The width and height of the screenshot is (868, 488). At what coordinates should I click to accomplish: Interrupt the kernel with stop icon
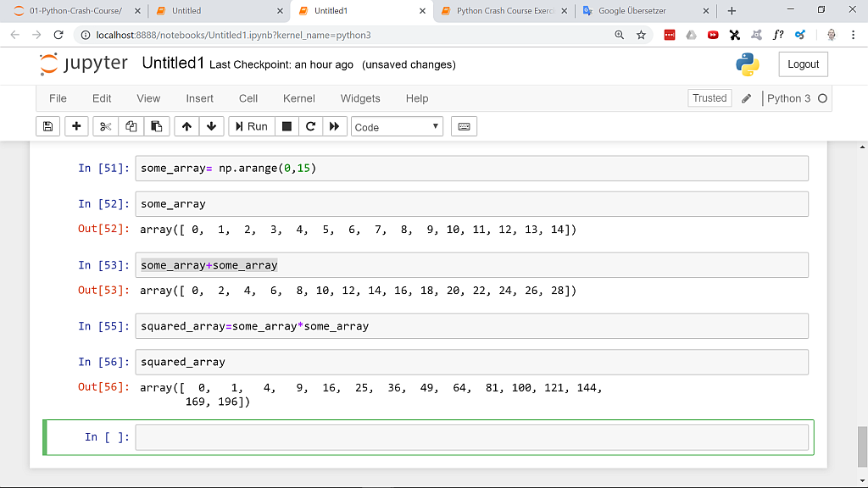[287, 127]
